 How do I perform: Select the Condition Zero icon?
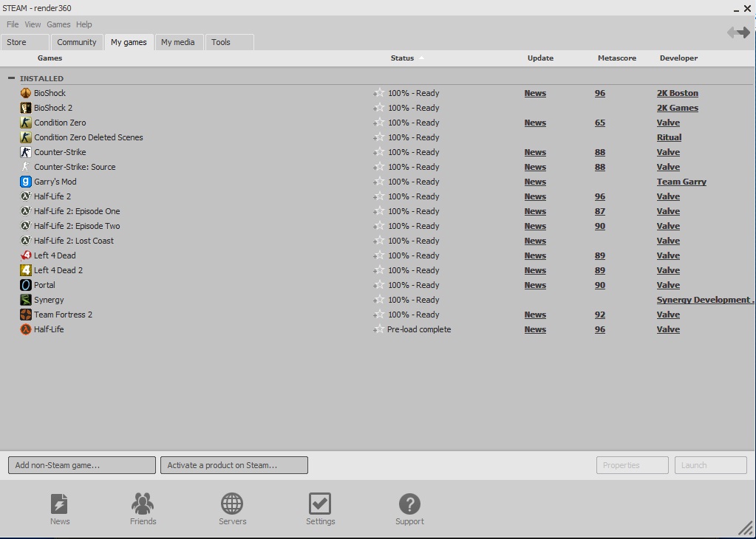[26, 123]
